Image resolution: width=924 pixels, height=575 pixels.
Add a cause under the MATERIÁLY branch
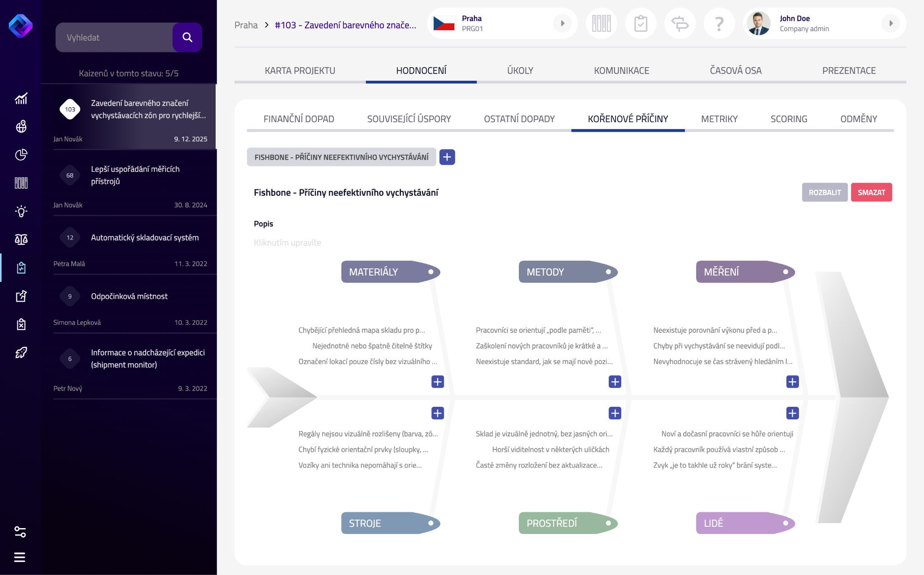[437, 382]
